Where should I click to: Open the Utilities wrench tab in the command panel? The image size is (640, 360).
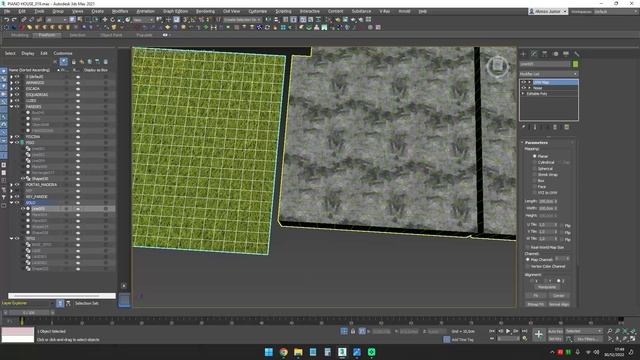point(576,54)
